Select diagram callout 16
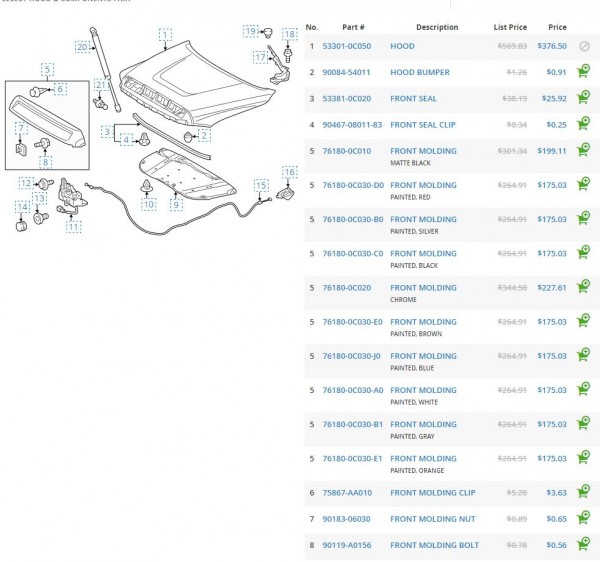 (290, 172)
